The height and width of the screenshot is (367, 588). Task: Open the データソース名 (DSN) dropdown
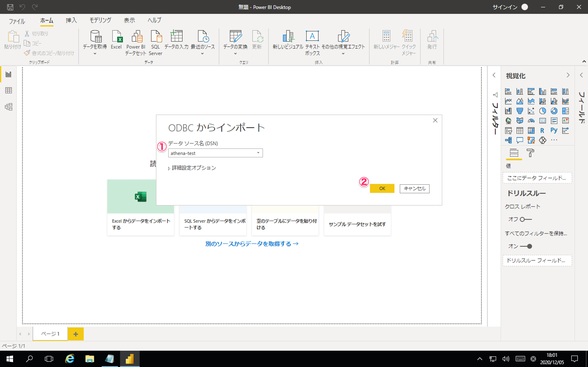coord(258,153)
